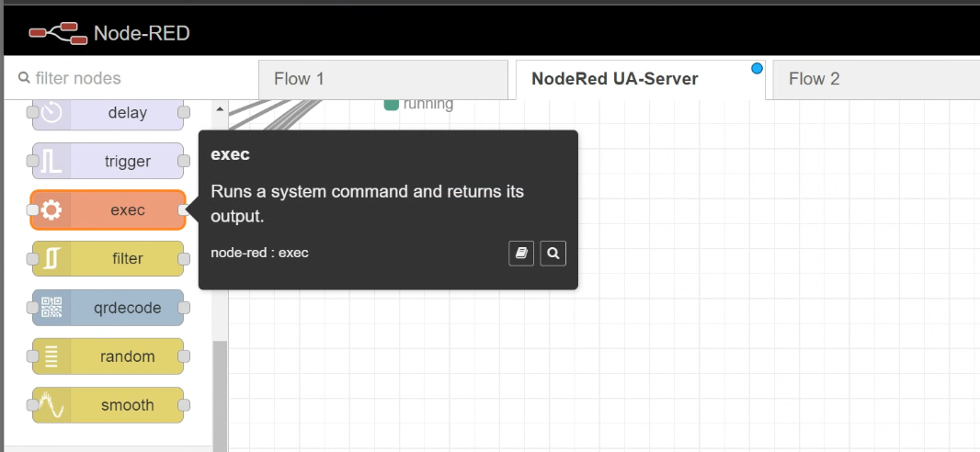Click the green running status indicator

pos(392,104)
